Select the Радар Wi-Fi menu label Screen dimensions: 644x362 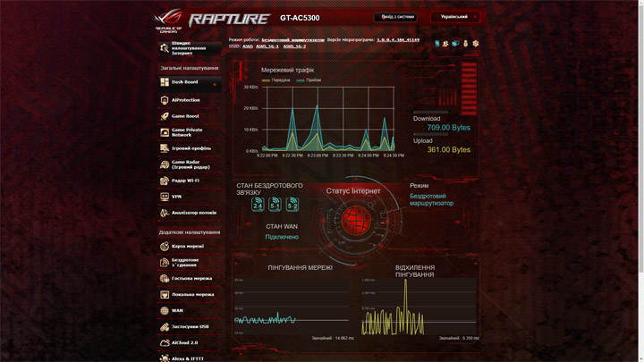(185, 181)
